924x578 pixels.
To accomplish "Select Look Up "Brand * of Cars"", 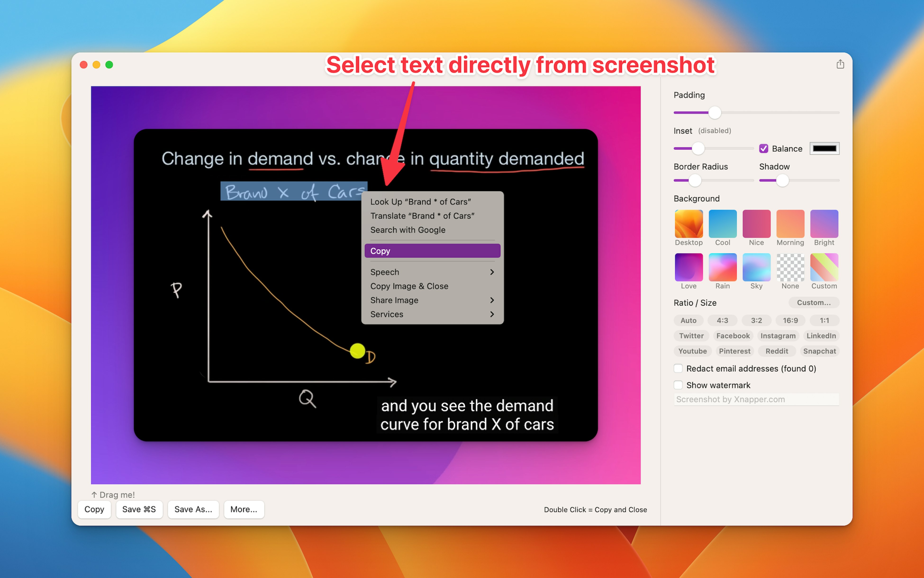I will tap(421, 202).
